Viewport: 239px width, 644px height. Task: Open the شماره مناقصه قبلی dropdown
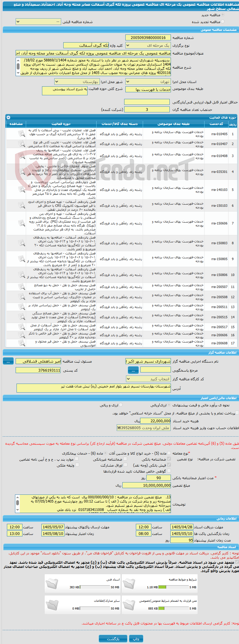(38, 22)
